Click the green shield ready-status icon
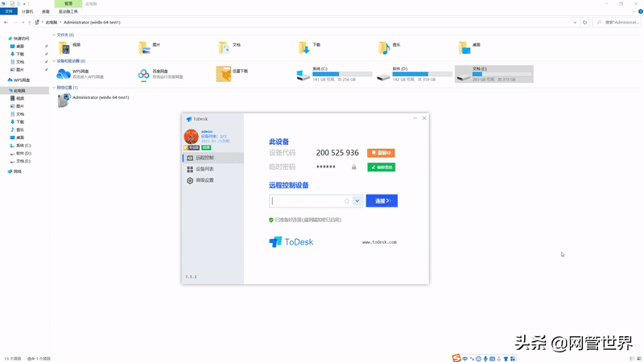The width and height of the screenshot is (644, 362). pos(271,220)
